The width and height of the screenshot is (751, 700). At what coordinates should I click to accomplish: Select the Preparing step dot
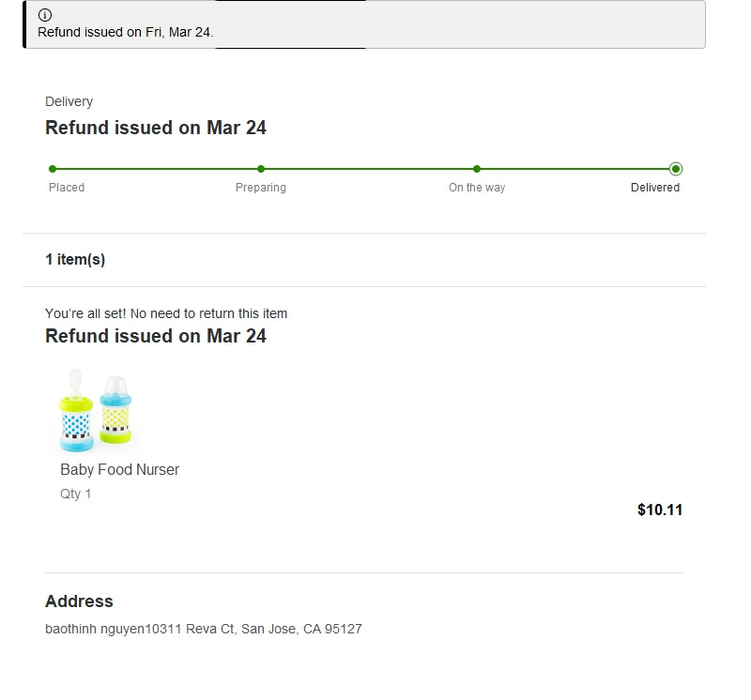pyautogui.click(x=261, y=169)
